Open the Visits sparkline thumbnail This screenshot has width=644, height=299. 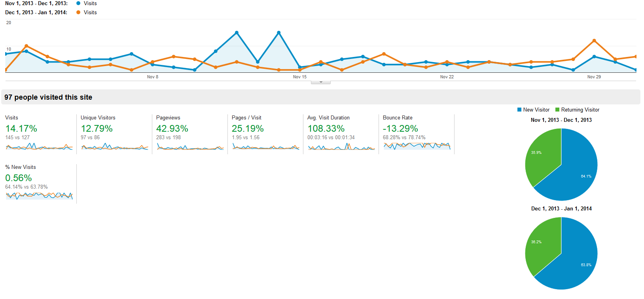[x=39, y=146]
